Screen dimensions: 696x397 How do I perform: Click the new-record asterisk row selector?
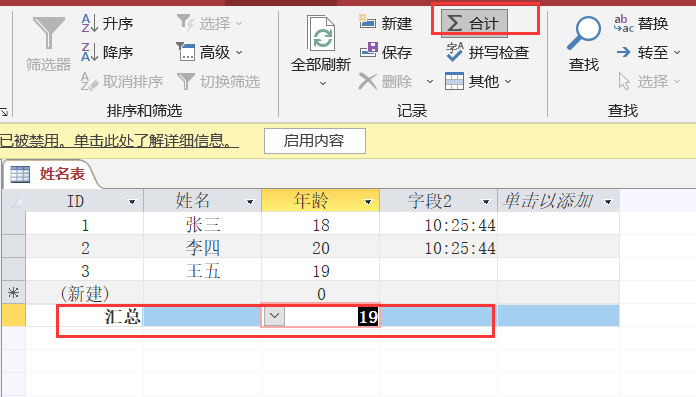click(x=14, y=293)
